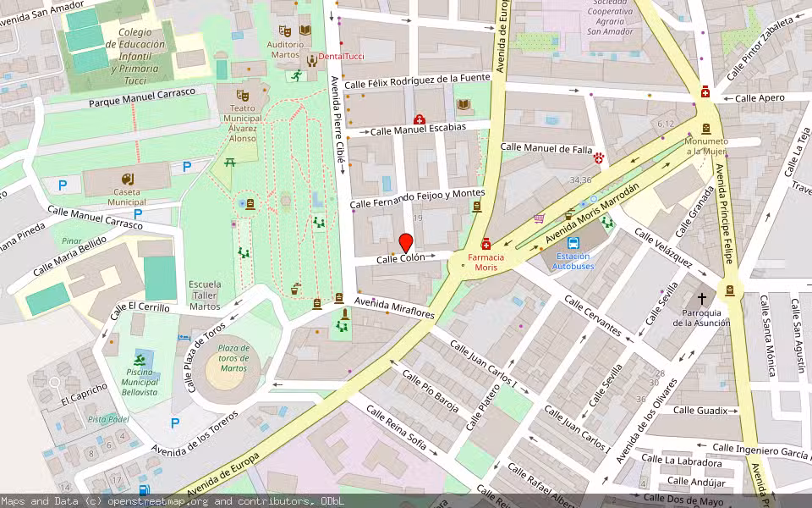Click the Pista Pádel label
The width and height of the screenshot is (812, 508).
pyautogui.click(x=108, y=419)
